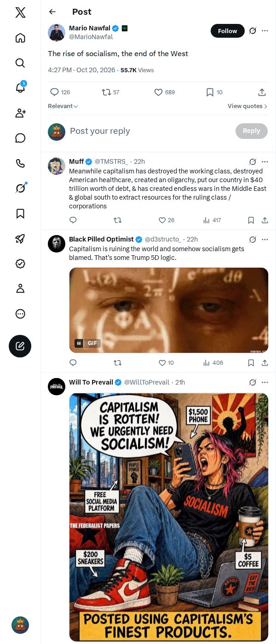Click the Post your reply field
The image size is (276, 644).
[x=149, y=131]
